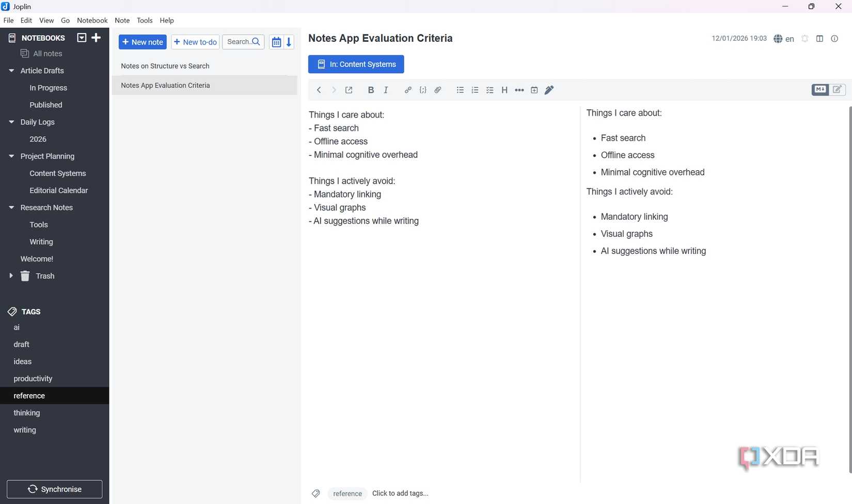Click the In: Content Systems button

point(356,64)
